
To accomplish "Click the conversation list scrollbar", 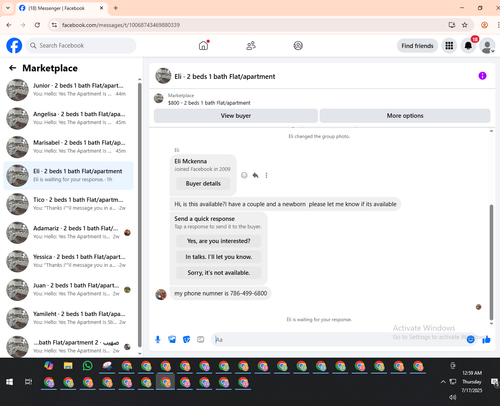I will 139,215.
